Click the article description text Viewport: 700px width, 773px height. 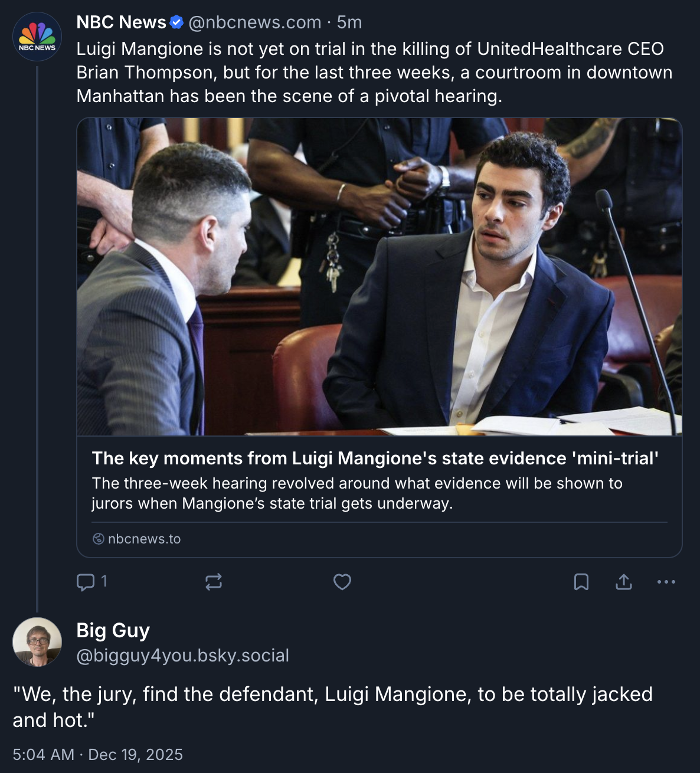point(357,493)
